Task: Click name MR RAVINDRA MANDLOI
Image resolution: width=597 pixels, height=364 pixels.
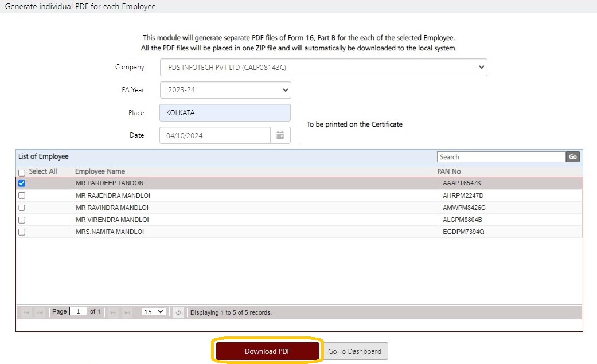Action: click(x=112, y=208)
